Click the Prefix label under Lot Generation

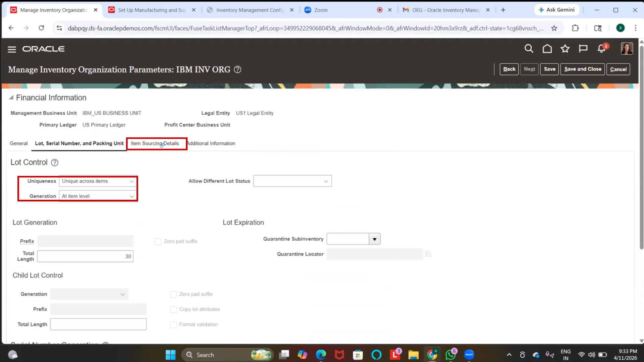point(27,241)
